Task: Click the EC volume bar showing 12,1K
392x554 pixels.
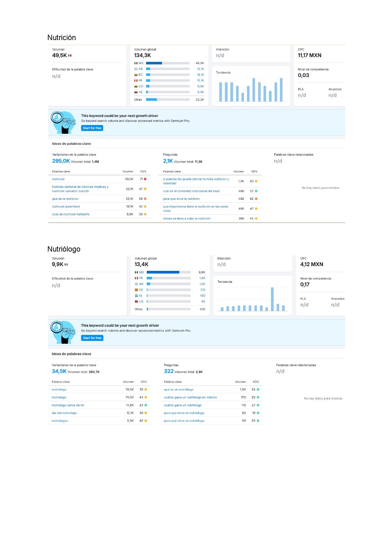Action: pyautogui.click(x=168, y=75)
